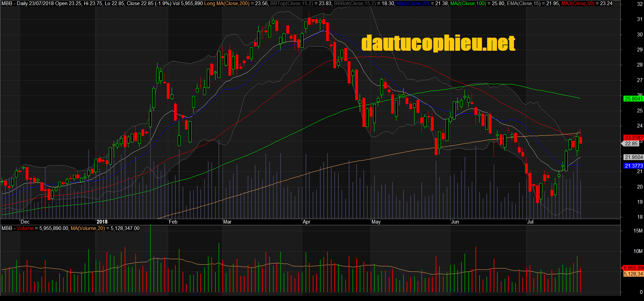The image size is (644, 301).
Task: Click the MA2(Close,100) green indicator label
Action: click(468, 3)
